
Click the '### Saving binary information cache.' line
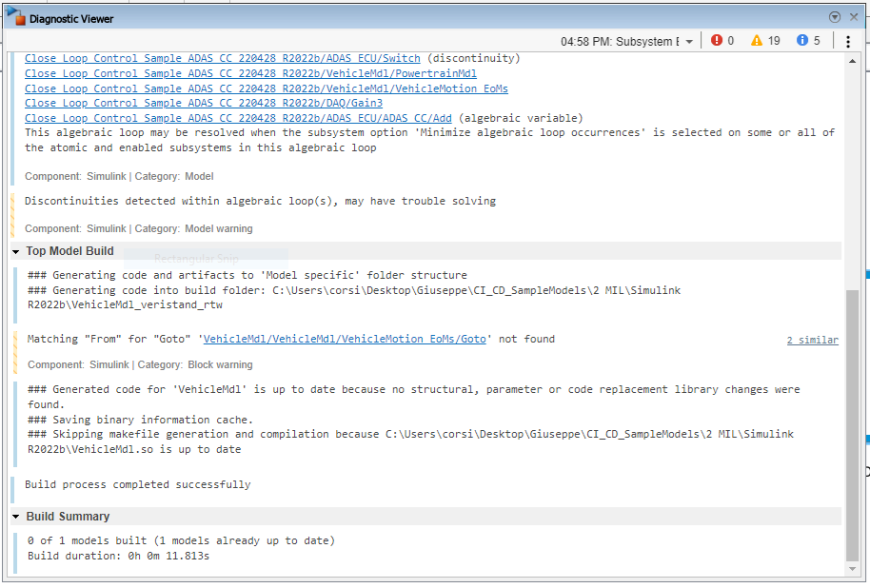(140, 420)
